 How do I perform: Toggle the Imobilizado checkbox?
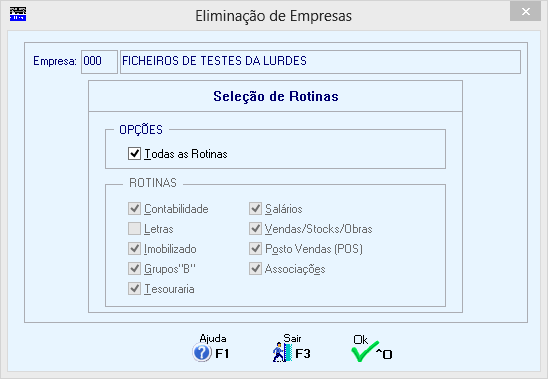click(134, 249)
